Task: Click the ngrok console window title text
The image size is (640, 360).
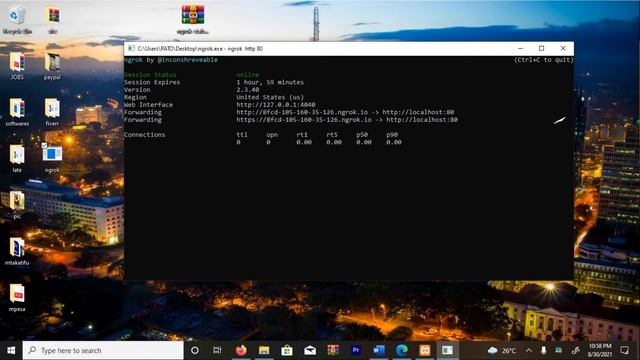Action: tap(200, 49)
